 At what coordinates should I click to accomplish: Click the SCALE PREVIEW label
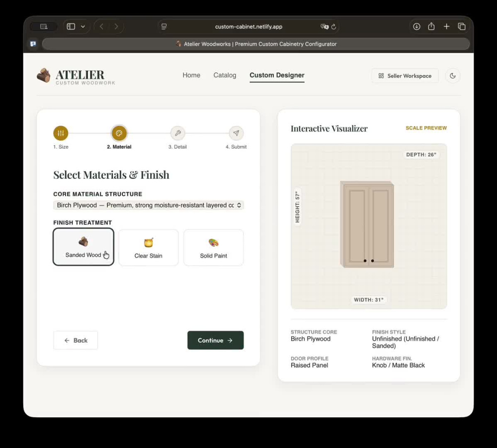click(x=426, y=128)
